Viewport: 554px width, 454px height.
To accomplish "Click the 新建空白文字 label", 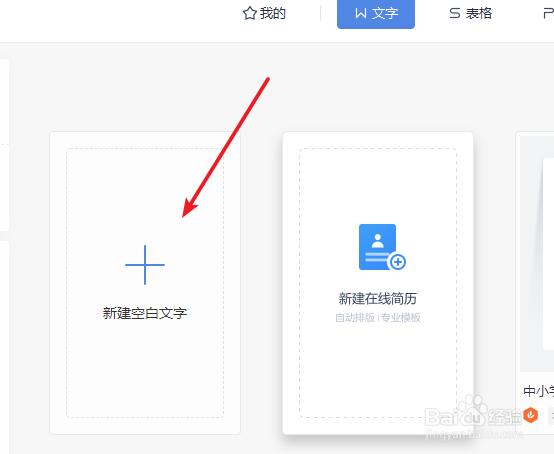I will [x=145, y=313].
